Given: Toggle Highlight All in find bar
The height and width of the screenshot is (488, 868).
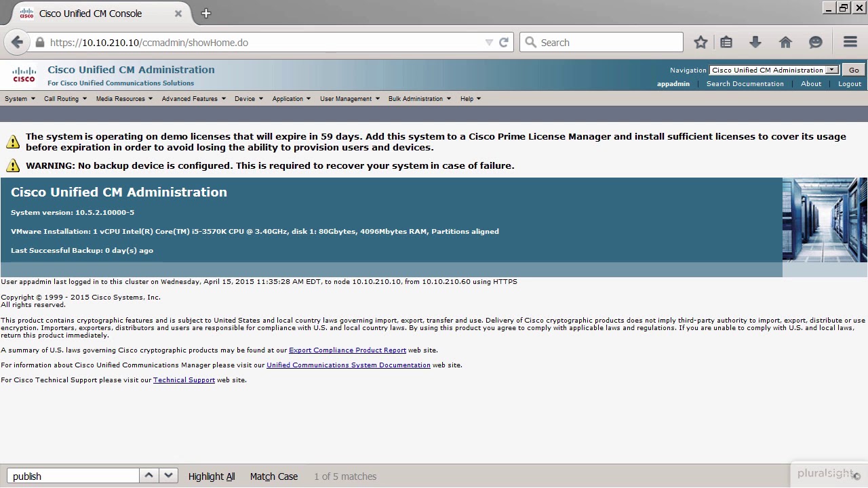Looking at the screenshot, I should (x=212, y=476).
